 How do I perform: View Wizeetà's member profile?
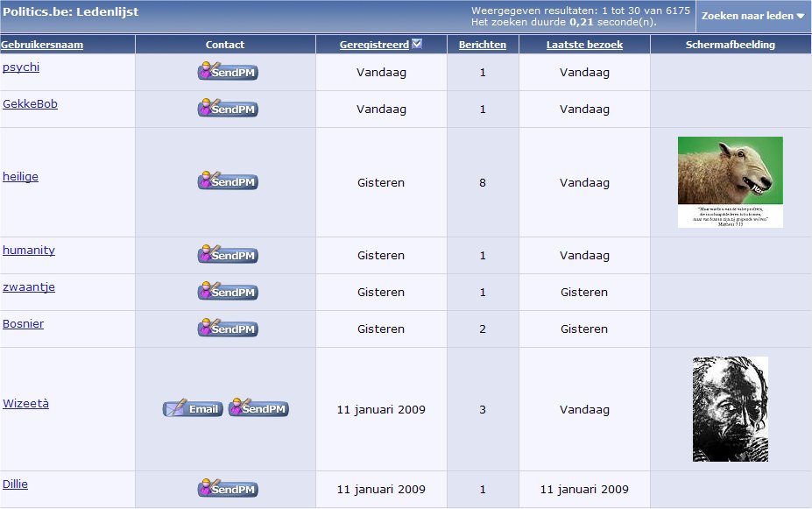point(25,404)
